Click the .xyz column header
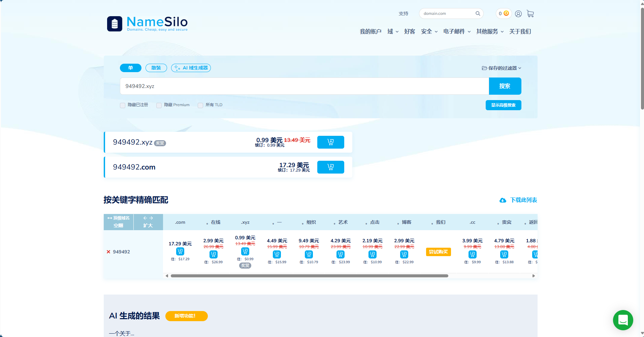Image resolution: width=644 pixels, height=337 pixels. coord(245,222)
